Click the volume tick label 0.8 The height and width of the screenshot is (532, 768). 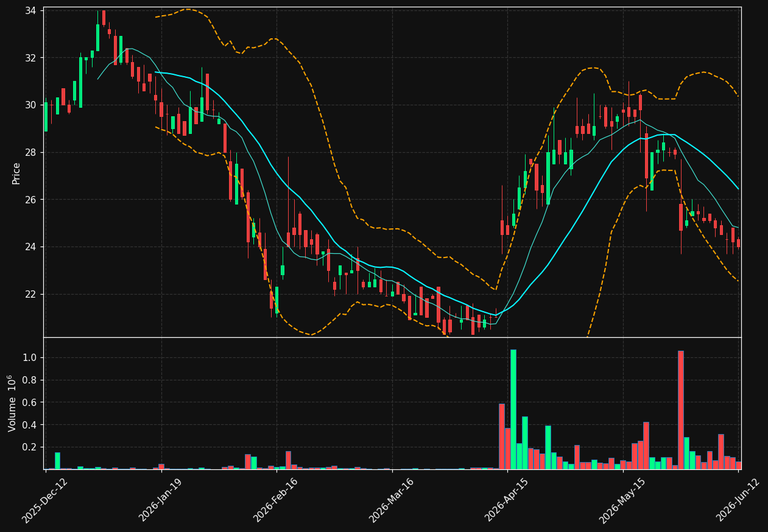(x=30, y=380)
